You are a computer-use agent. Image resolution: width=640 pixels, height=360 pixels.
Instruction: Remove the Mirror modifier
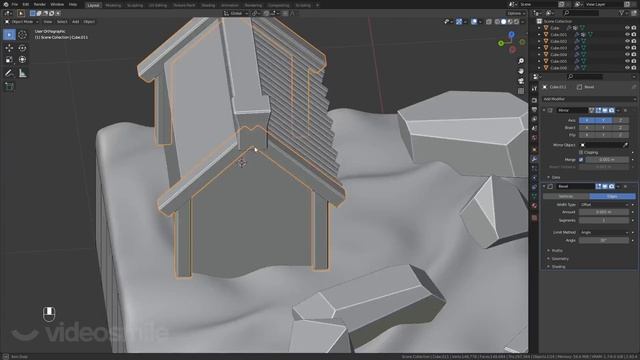pos(625,110)
